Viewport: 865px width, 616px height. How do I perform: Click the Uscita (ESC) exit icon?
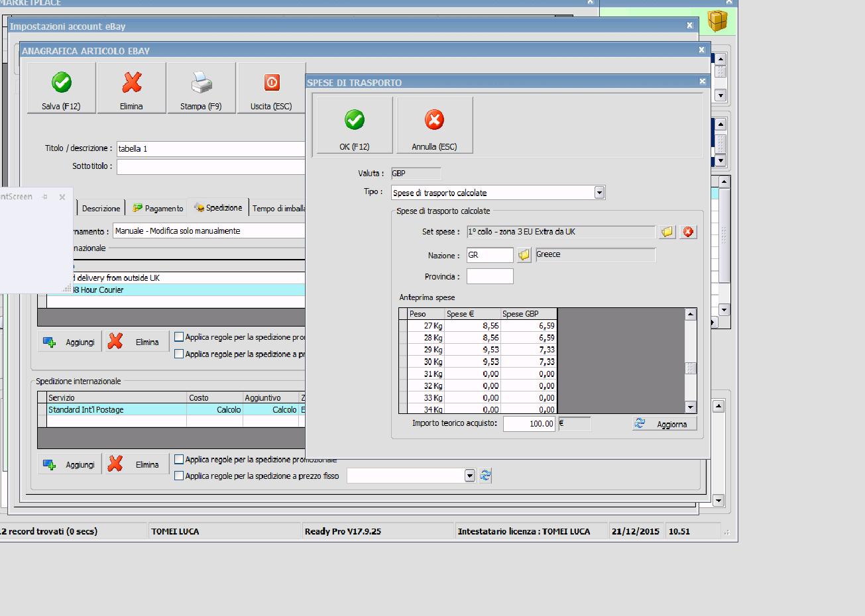(271, 88)
